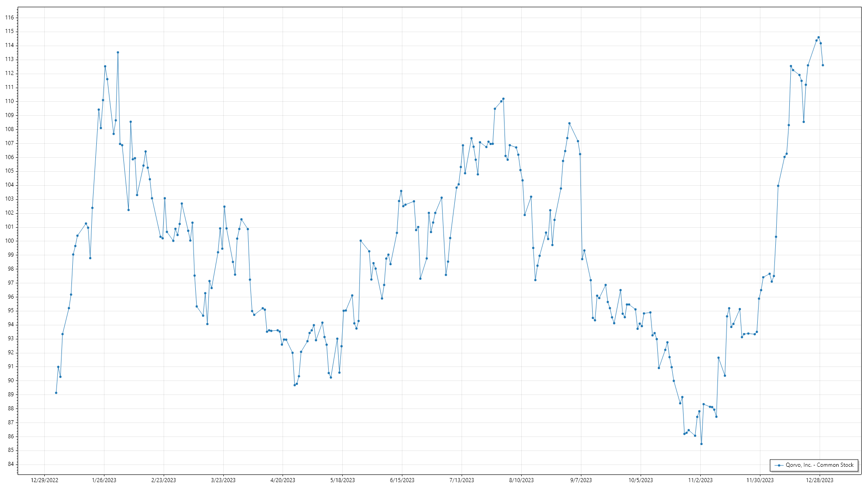Click the 4/20/2023 x-axis date label

pos(283,480)
